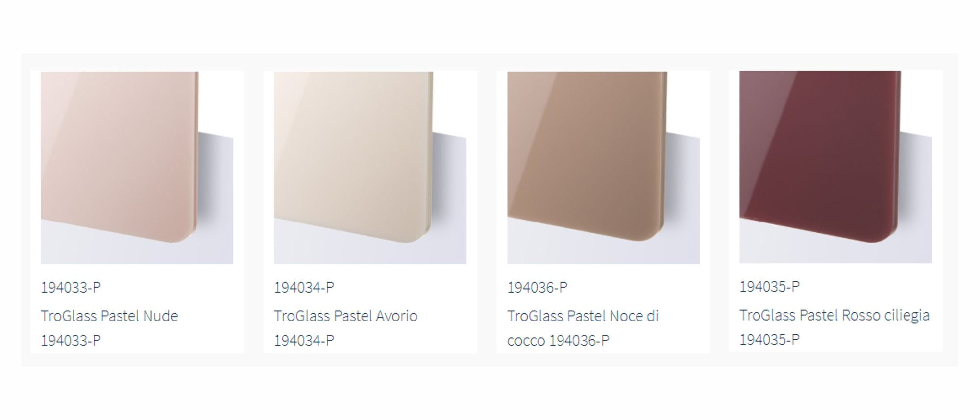980x420 pixels.
Task: Select the product code 194034-P above the title
Action: 304,287
